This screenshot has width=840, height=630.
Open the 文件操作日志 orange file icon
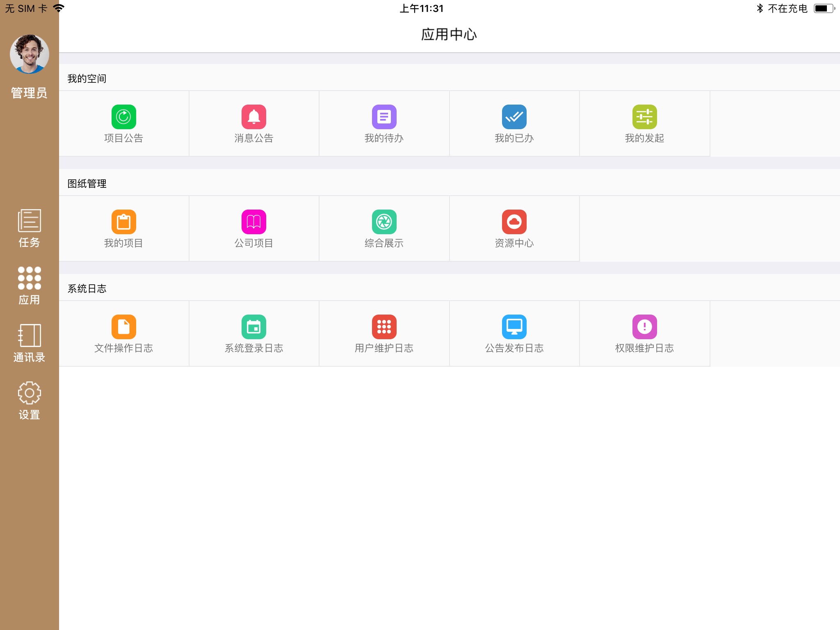tap(123, 327)
